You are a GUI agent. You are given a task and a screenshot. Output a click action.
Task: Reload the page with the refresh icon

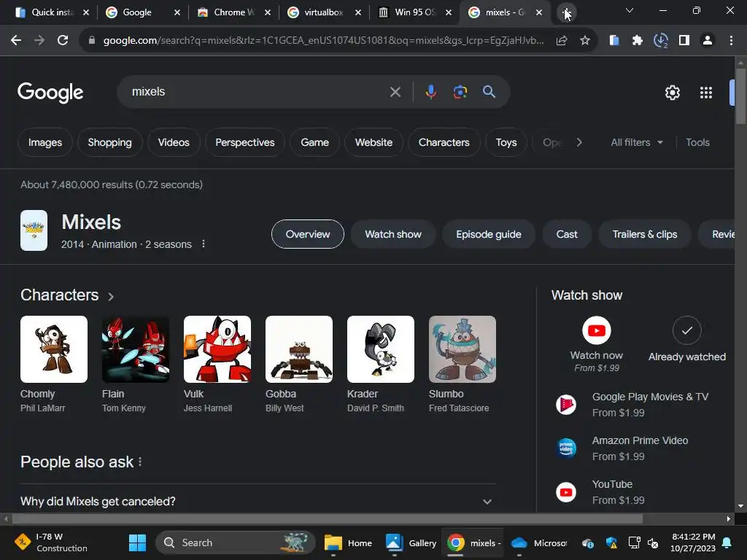[x=63, y=41]
